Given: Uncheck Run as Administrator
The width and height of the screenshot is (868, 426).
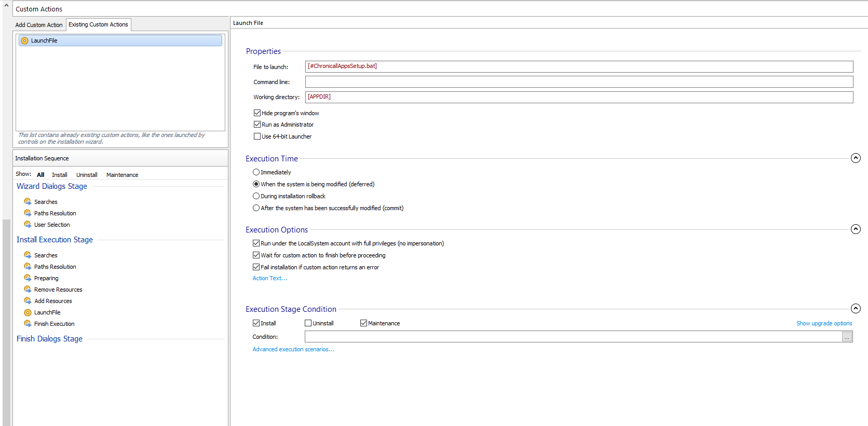Looking at the screenshot, I should coord(257,124).
